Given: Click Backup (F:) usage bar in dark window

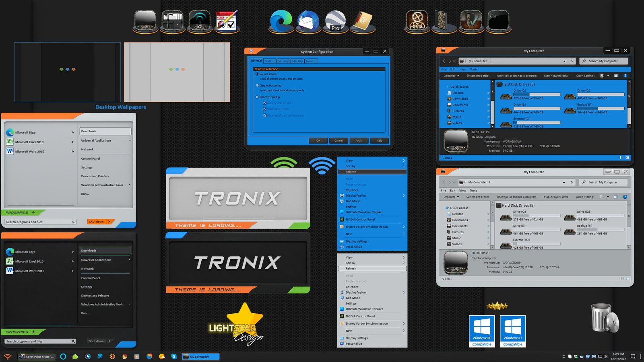Looking at the screenshot, I should (601, 109).
